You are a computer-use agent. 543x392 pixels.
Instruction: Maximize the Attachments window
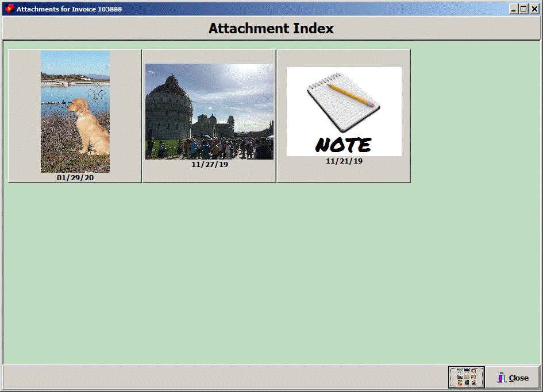[x=523, y=9]
